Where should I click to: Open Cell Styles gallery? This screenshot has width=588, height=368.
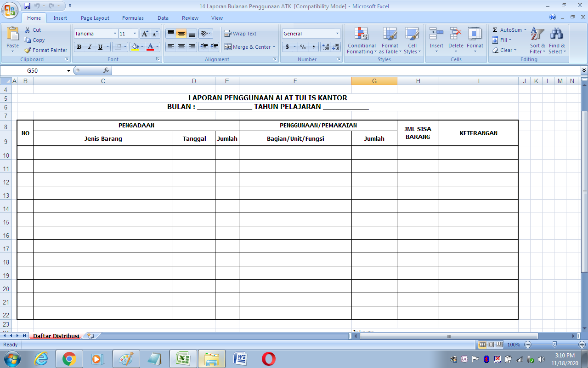pos(412,40)
